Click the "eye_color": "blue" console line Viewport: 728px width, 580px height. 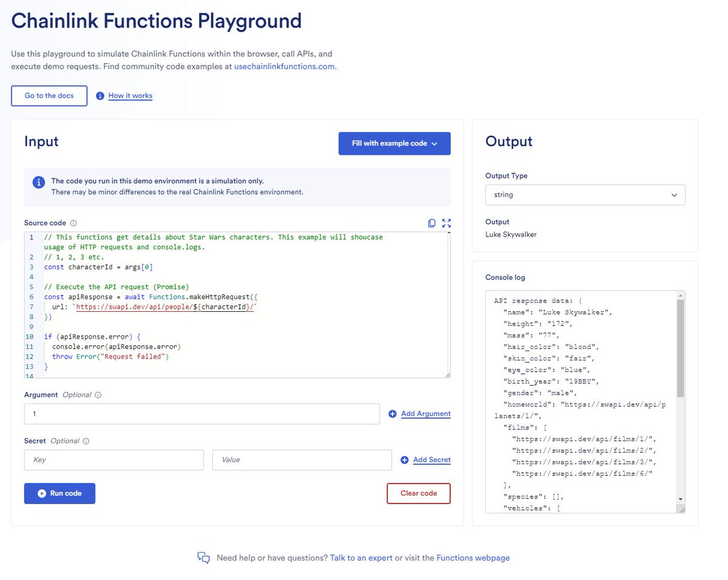pos(547,369)
